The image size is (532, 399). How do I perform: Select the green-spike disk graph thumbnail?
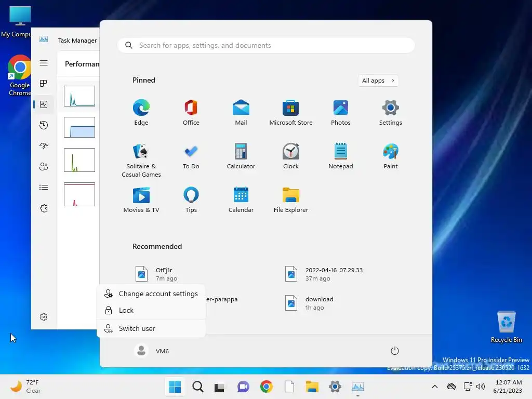tap(79, 160)
